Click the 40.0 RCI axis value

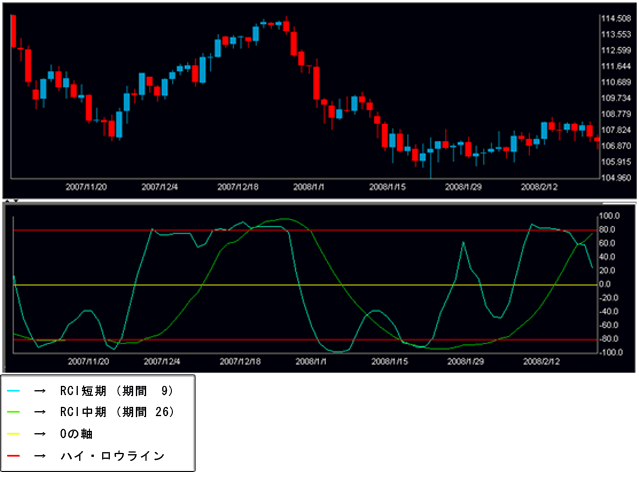607,257
